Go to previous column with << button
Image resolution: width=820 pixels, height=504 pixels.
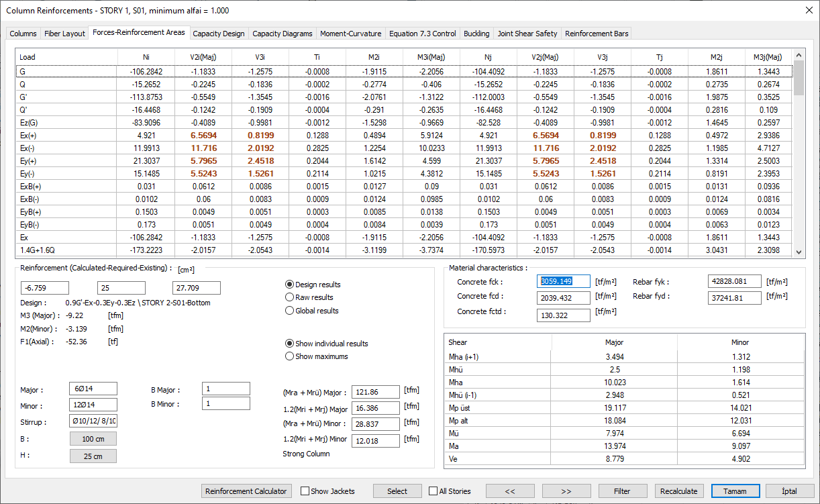click(x=510, y=491)
